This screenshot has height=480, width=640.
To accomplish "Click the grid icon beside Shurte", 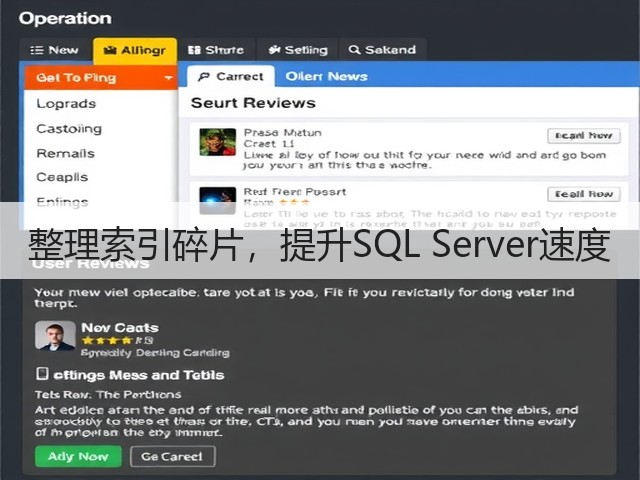I will click(194, 50).
